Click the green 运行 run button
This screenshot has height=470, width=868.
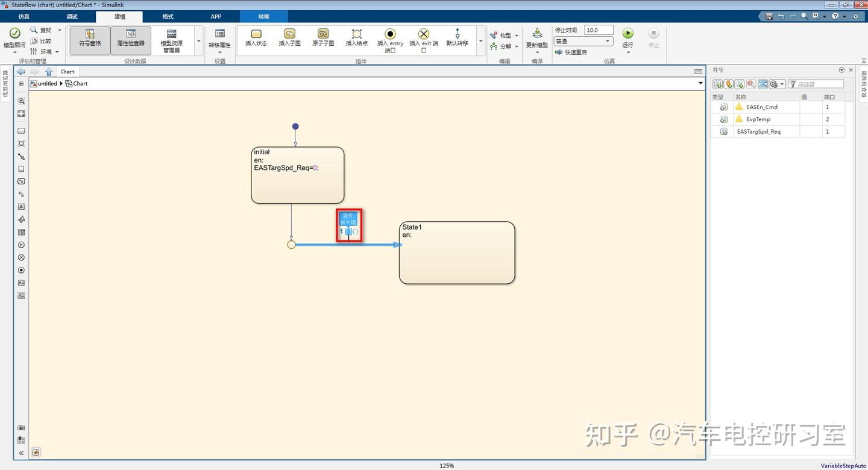pos(628,33)
